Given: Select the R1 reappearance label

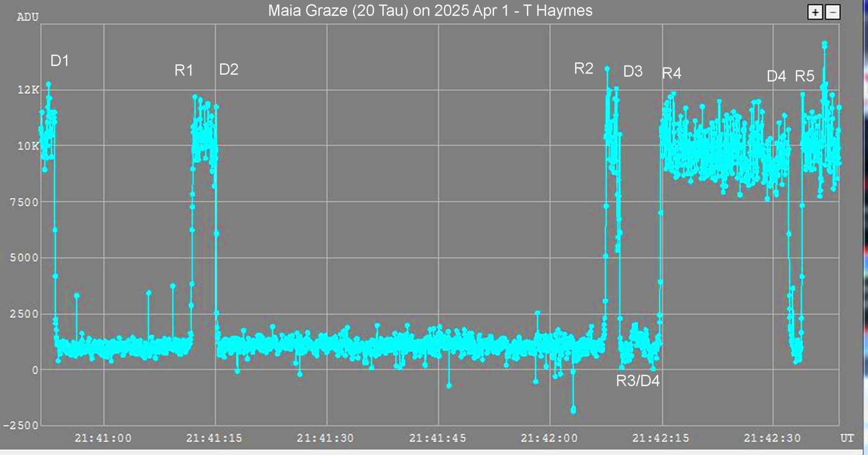Looking at the screenshot, I should [x=184, y=71].
